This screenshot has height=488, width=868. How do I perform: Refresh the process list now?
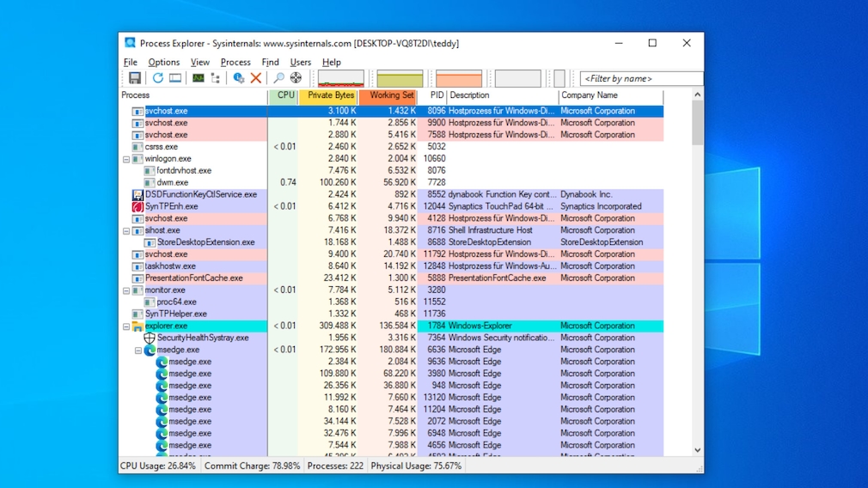pos(158,78)
